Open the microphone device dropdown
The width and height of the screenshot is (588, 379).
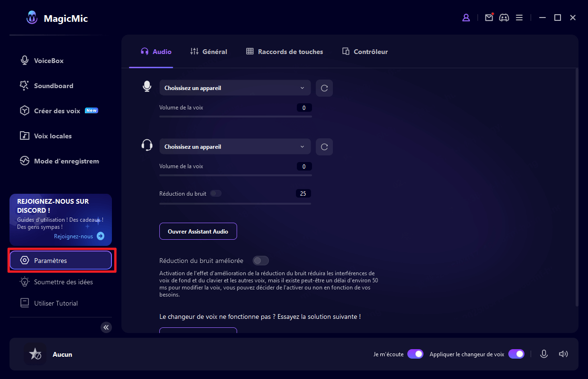[x=235, y=88]
